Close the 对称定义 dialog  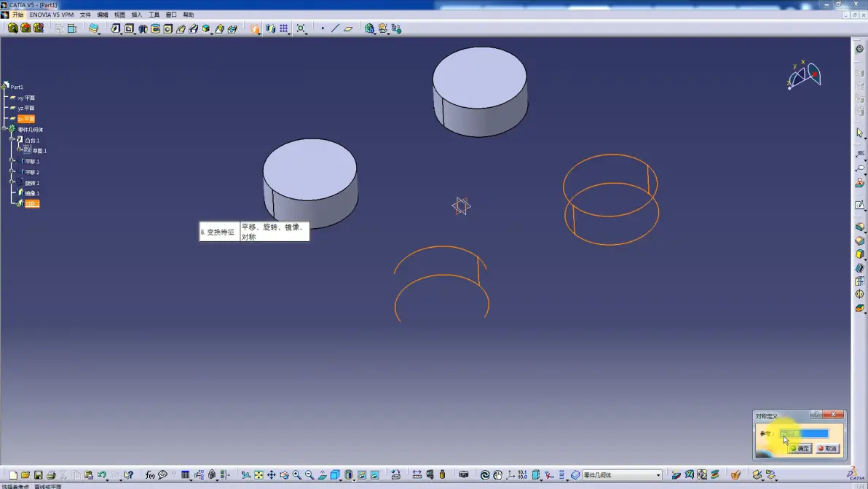833,414
